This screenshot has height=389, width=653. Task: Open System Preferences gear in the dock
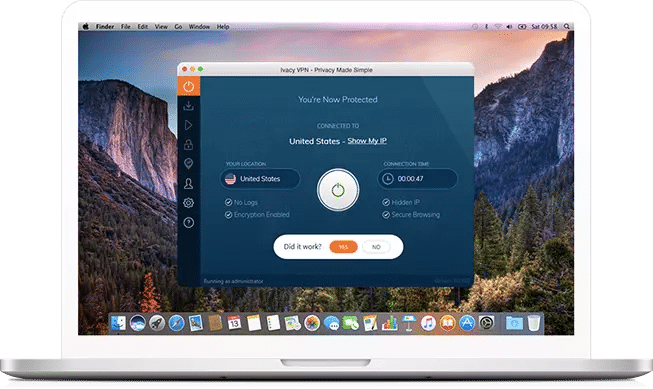(486, 323)
